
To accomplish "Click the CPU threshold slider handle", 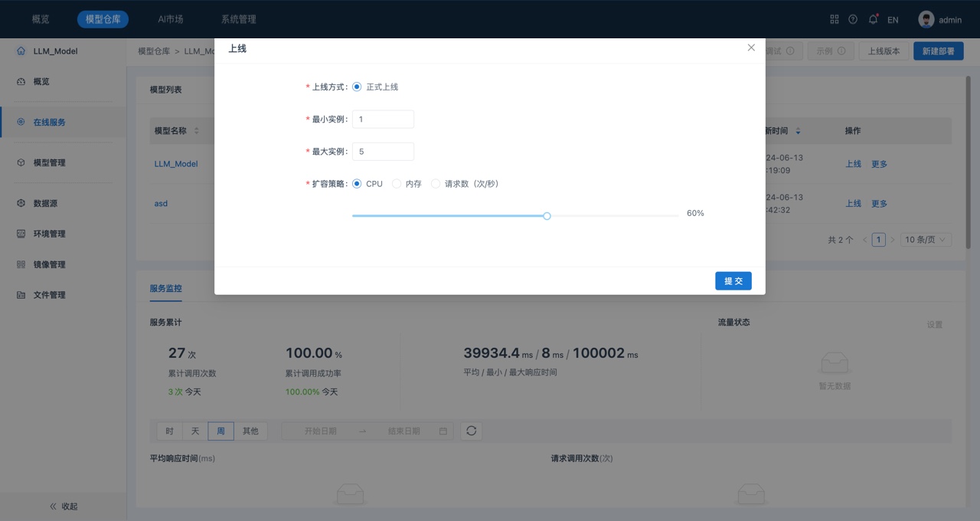I will click(x=547, y=216).
